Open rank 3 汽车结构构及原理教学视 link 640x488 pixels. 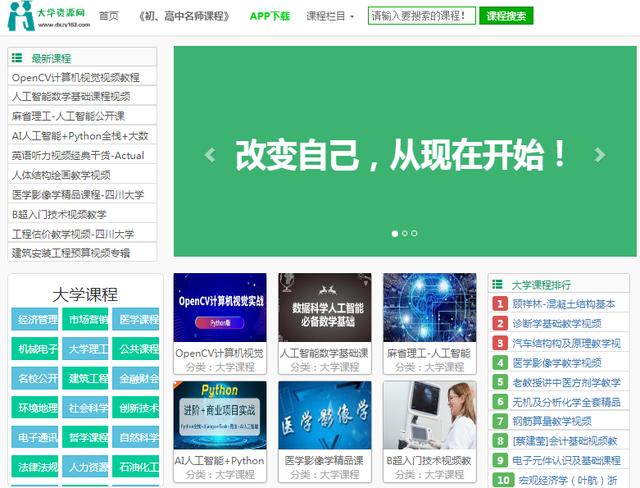(567, 343)
